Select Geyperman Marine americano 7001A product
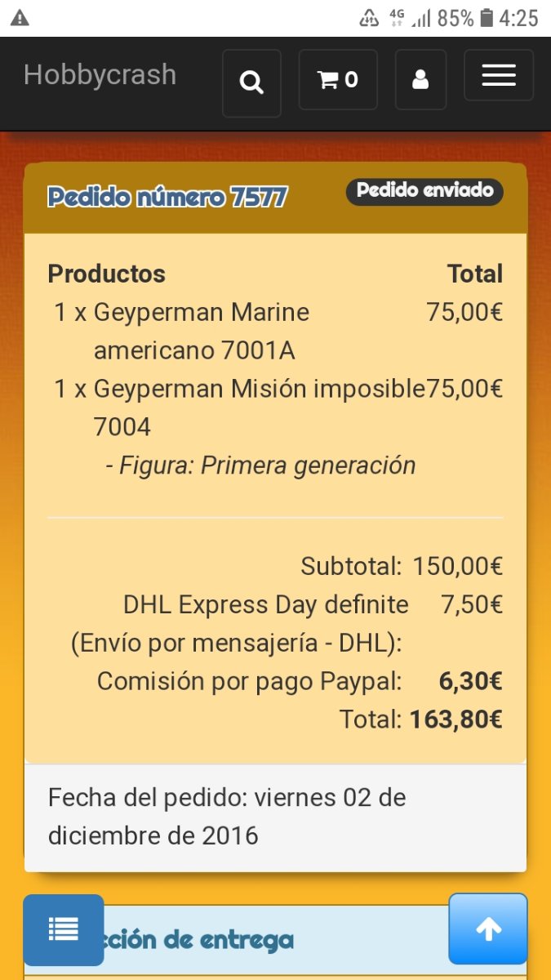551x980 pixels. [201, 331]
